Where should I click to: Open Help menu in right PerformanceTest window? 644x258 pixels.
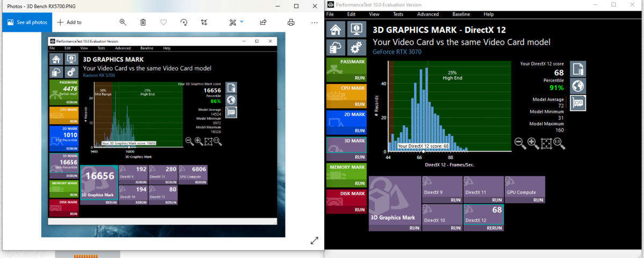click(488, 14)
